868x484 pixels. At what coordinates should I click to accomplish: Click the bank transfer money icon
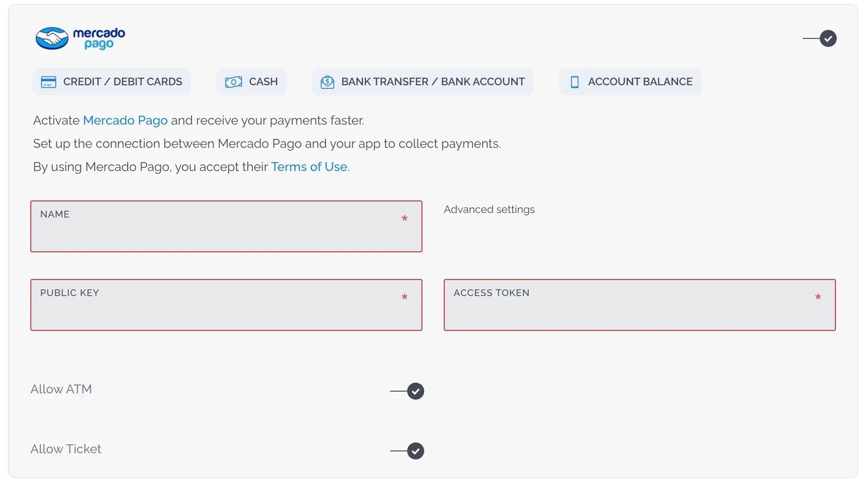(327, 82)
